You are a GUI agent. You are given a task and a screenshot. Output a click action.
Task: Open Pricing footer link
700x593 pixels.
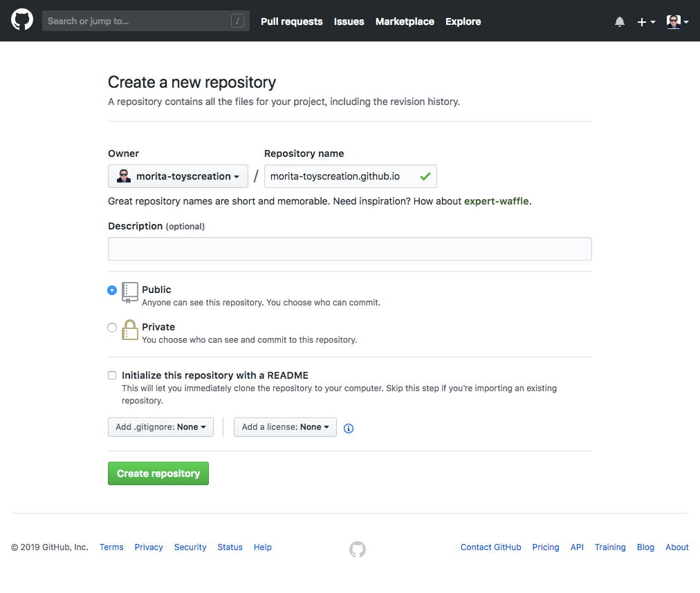pyautogui.click(x=546, y=547)
